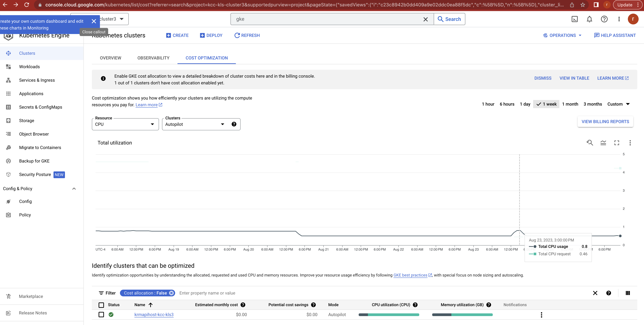
Task: Reset zoom on the utilization chart
Action: 590,143
